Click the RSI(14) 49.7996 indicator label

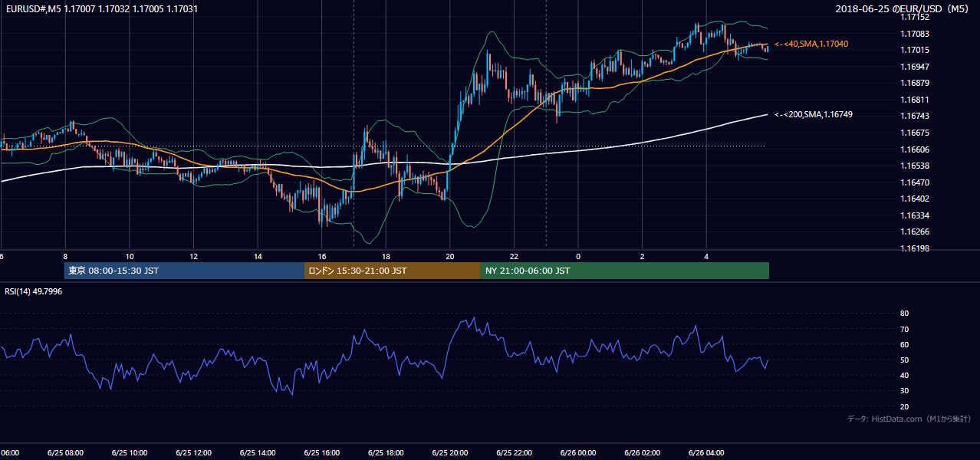click(34, 291)
